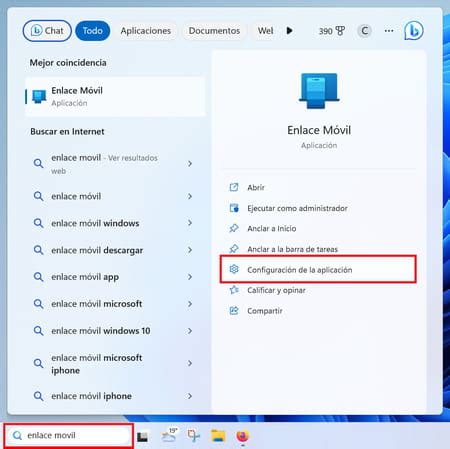
Task: Expand chevron beside 'enlace móvil iphone'
Action: point(190,396)
